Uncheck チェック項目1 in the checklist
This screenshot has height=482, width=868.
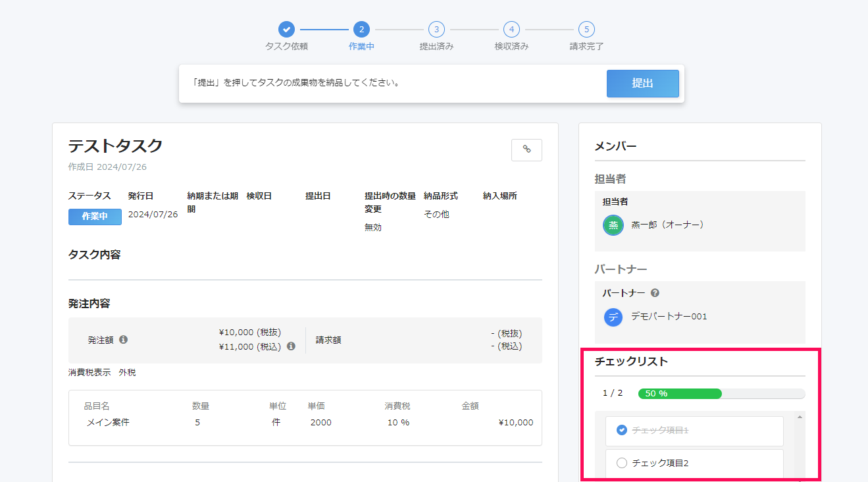(622, 430)
